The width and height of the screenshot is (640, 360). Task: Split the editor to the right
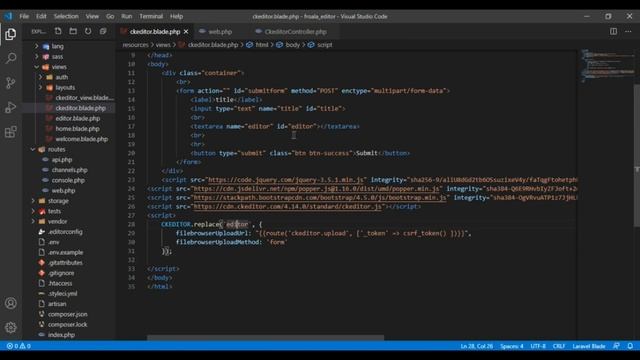tap(613, 31)
